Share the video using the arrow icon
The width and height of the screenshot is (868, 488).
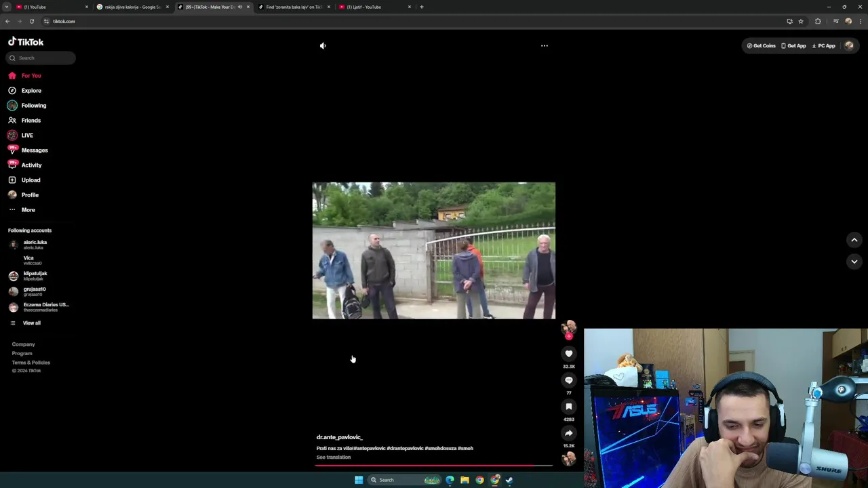(x=569, y=433)
